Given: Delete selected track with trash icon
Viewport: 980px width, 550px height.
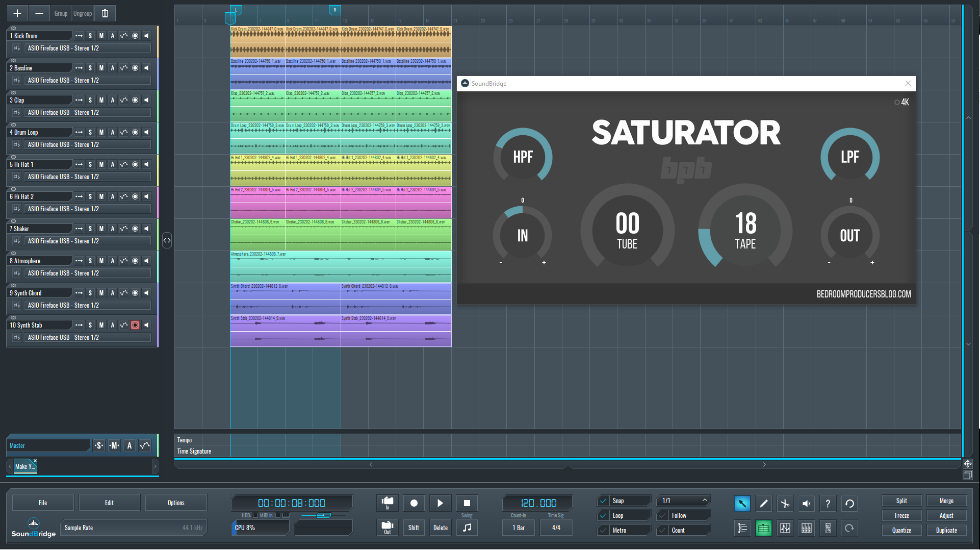Looking at the screenshot, I should pyautogui.click(x=105, y=13).
